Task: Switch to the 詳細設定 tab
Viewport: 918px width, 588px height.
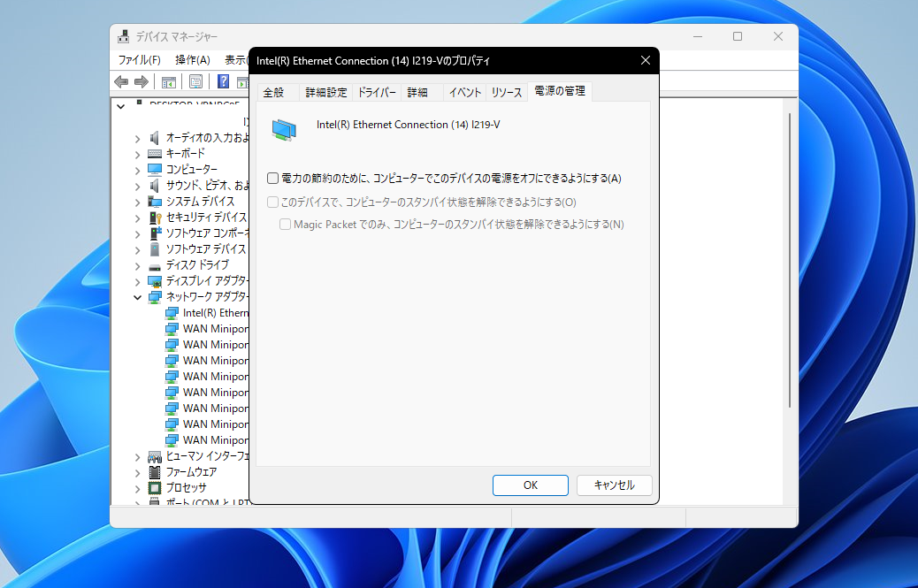Action: (326, 93)
